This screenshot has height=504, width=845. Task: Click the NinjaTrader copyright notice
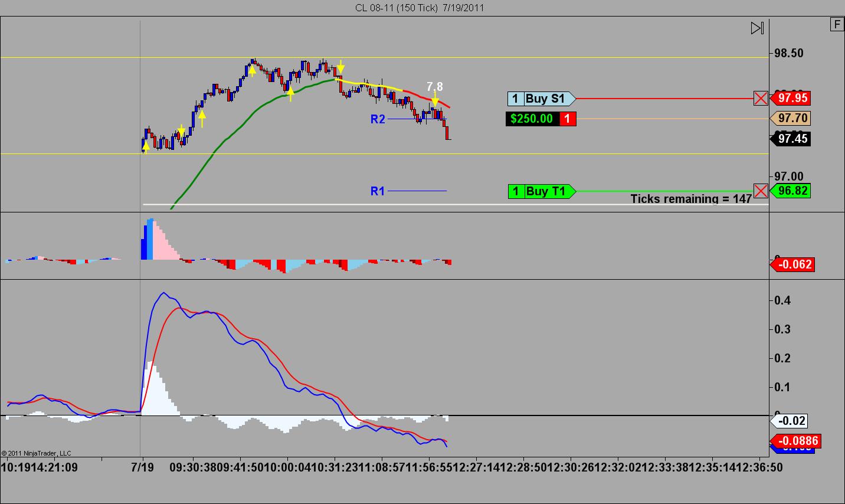37,453
